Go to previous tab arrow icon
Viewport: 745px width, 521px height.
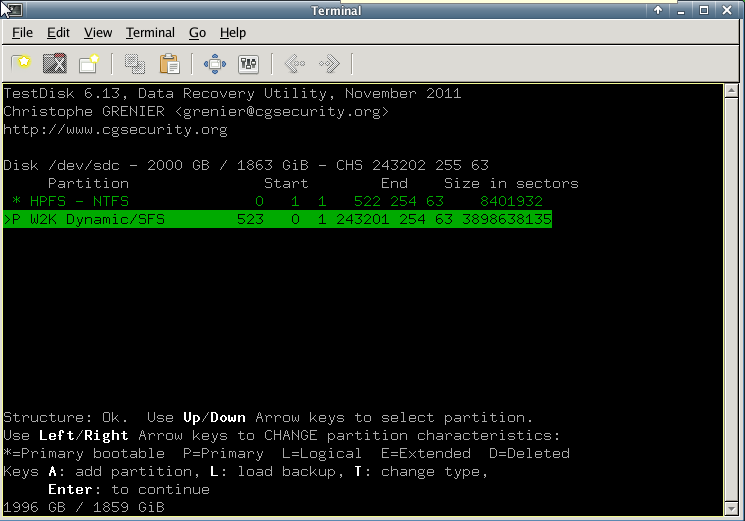[295, 64]
